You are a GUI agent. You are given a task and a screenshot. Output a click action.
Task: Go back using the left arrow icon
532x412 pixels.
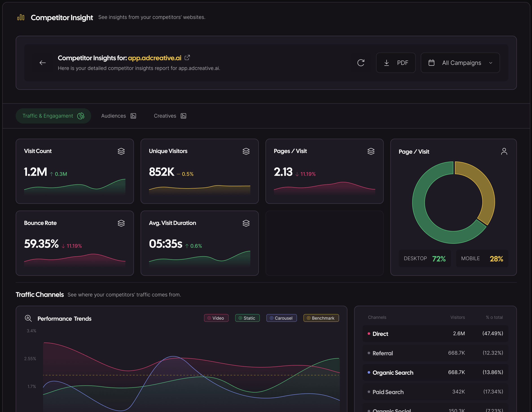43,63
